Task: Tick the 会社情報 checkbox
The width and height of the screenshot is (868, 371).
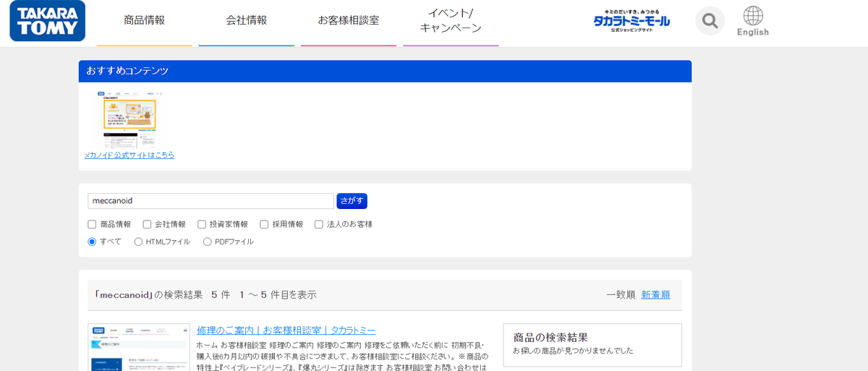Action: coord(147,224)
